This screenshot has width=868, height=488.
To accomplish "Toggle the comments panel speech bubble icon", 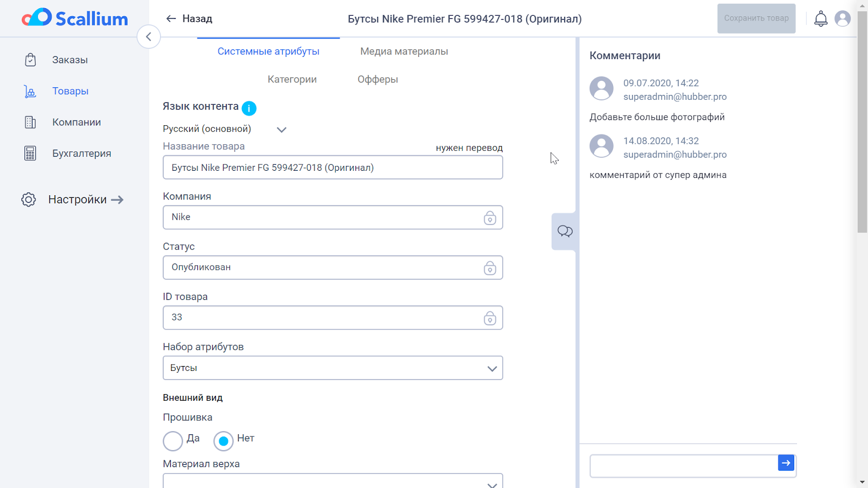I will click(565, 232).
